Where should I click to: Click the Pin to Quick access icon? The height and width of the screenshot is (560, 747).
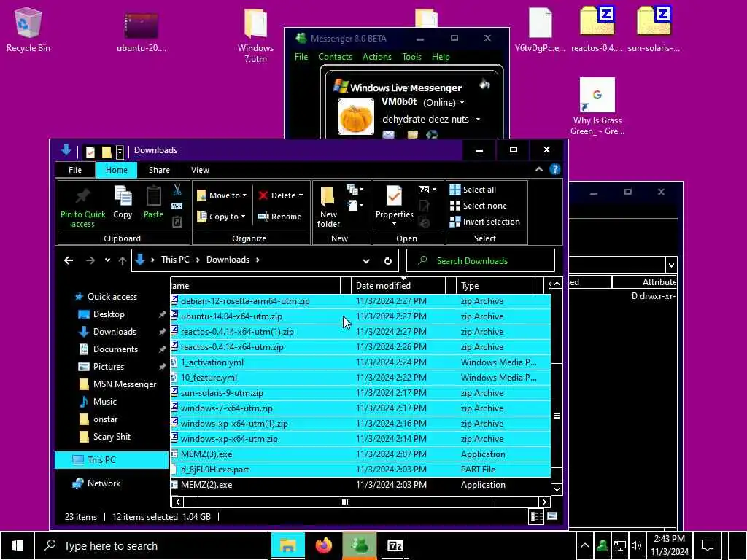(82, 197)
